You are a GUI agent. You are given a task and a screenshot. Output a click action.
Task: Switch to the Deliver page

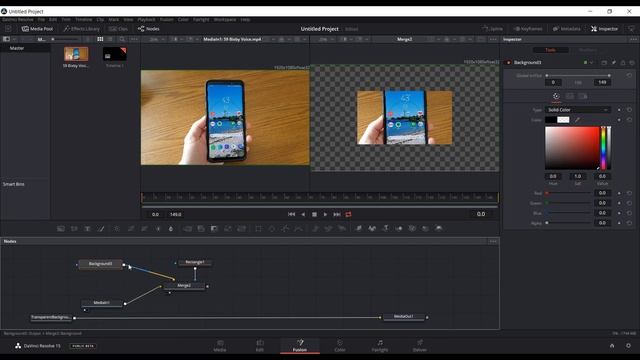[420, 346]
